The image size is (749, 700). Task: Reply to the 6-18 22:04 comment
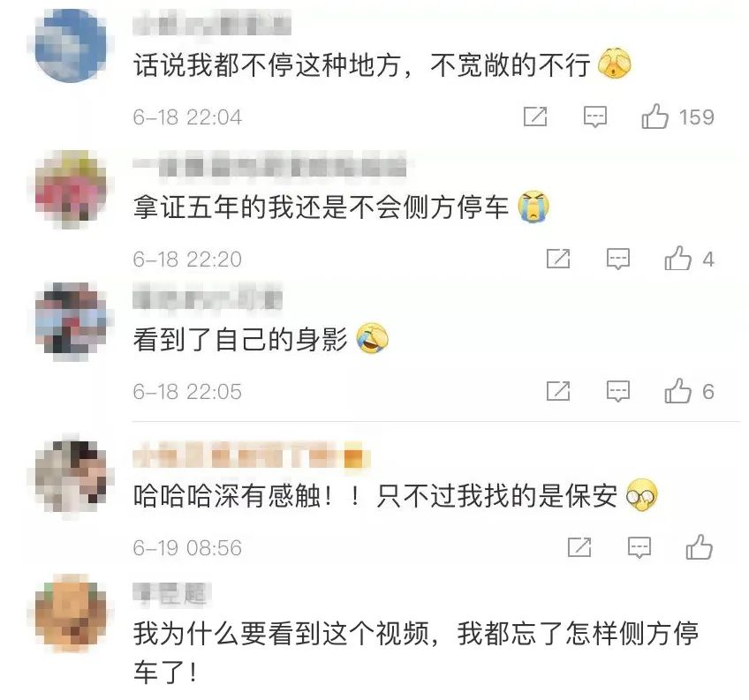tap(595, 117)
